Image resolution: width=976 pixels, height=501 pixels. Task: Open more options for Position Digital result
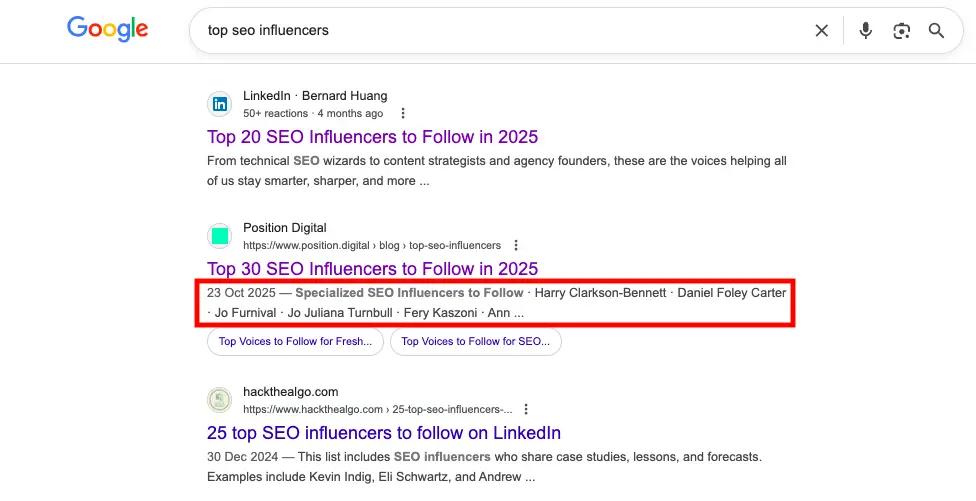tap(515, 245)
